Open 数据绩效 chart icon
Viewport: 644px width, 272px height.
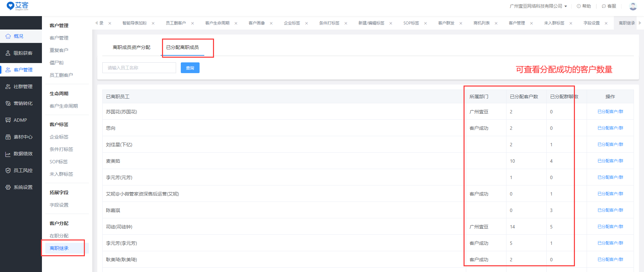point(8,154)
